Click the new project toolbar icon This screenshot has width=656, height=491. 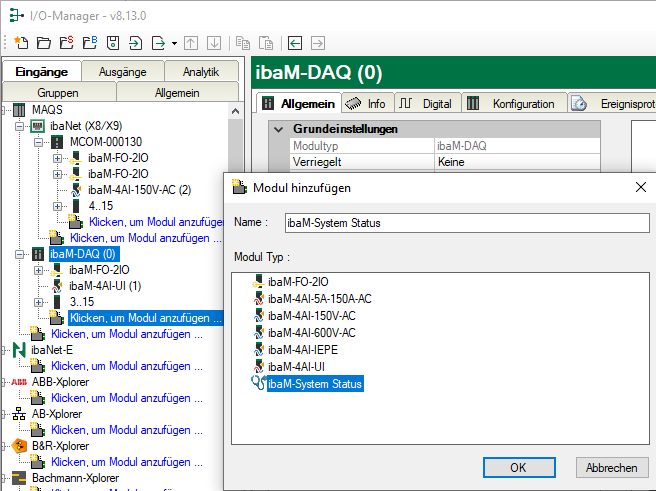[21, 43]
